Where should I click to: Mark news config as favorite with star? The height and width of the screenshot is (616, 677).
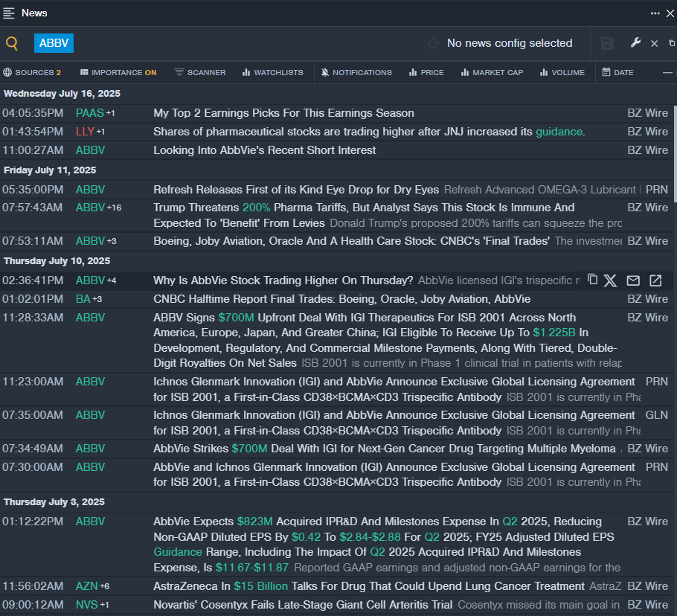click(433, 43)
